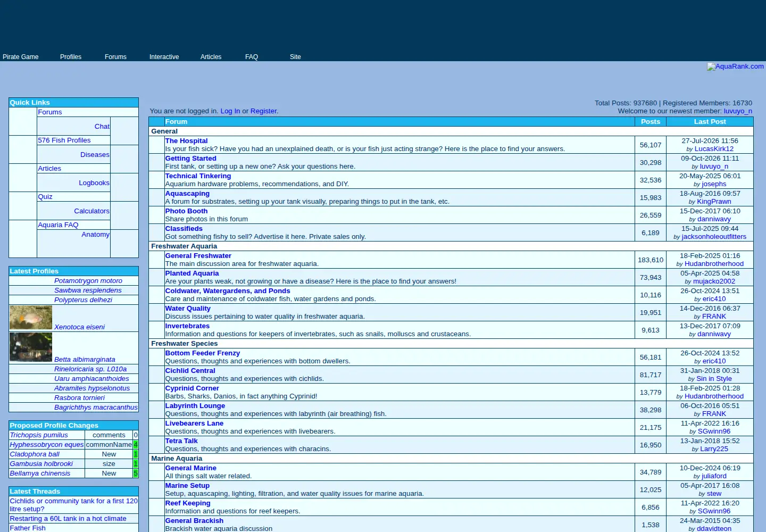
Task: Open the Rineloricaria sp. L010a profile
Action: [x=90, y=369]
